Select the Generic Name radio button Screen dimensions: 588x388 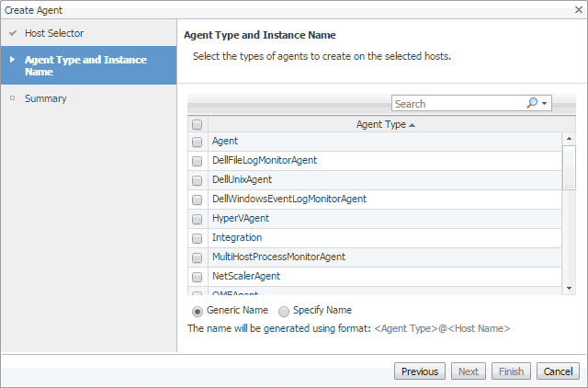click(198, 311)
